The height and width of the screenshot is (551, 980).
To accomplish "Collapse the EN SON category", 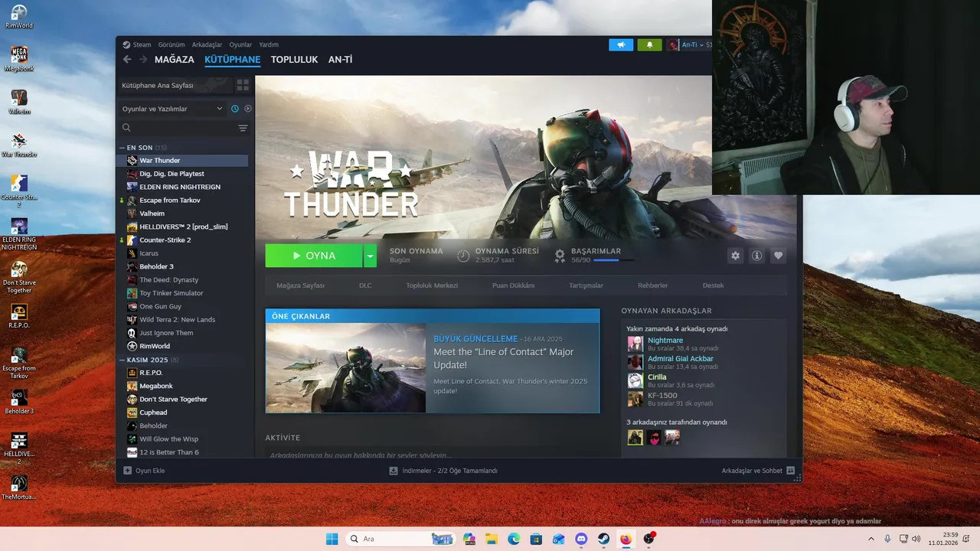I will click(122, 148).
